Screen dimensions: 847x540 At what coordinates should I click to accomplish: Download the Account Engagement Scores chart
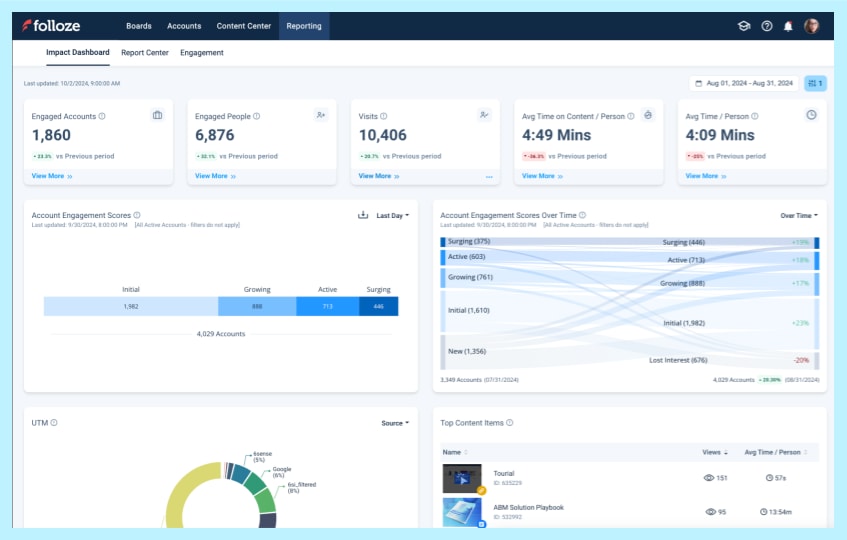[x=363, y=215]
